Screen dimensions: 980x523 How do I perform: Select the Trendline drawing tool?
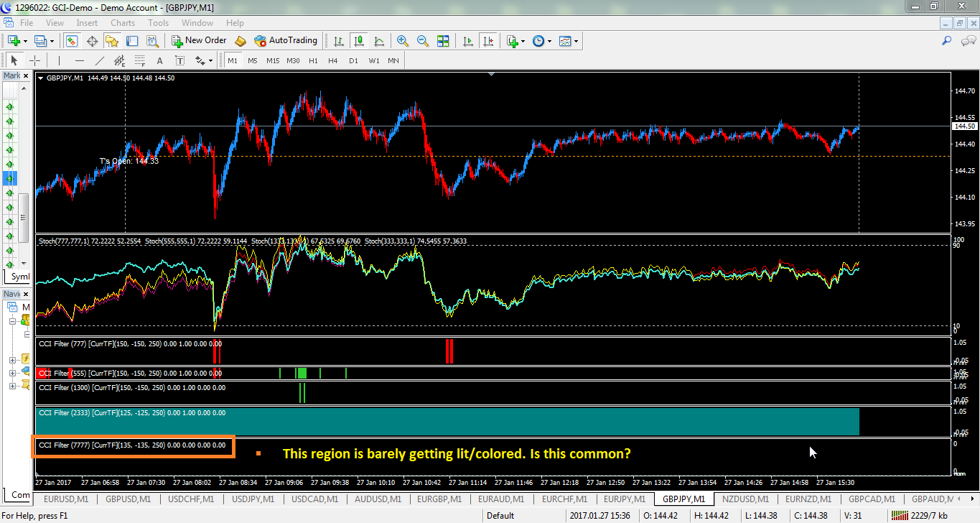pyautogui.click(x=100, y=61)
